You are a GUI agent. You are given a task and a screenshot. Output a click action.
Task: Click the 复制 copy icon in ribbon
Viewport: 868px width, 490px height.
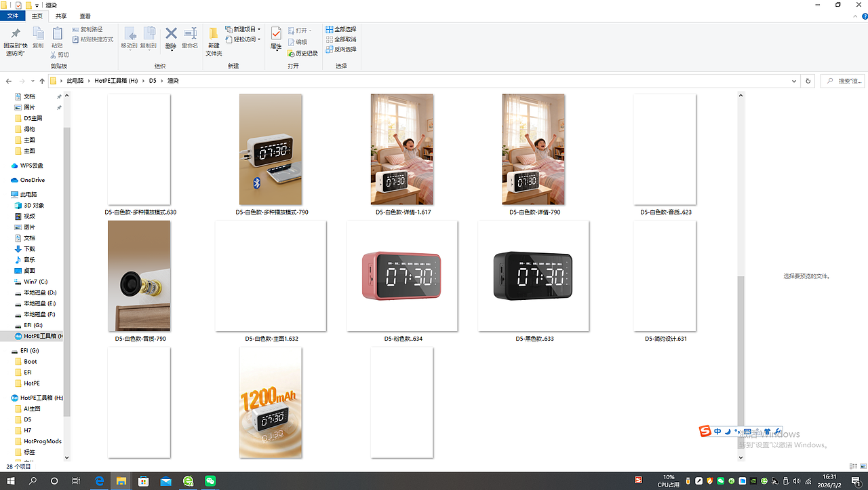(38, 34)
